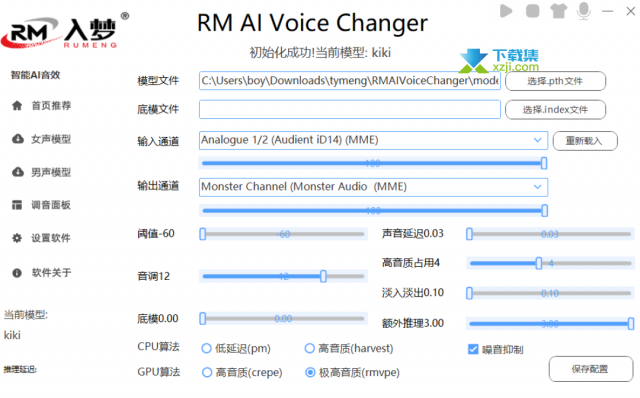640x398 pixels.
Task: Click the empty 底模文件 input field
Action: pyautogui.click(x=350, y=109)
